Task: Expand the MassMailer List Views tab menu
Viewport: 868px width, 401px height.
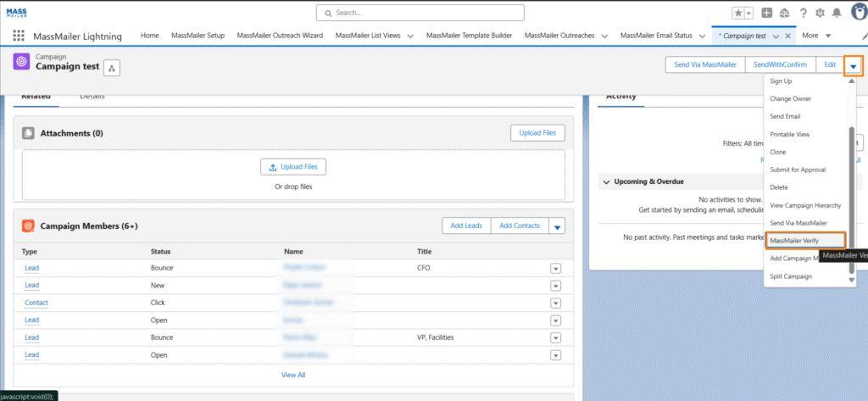Action: [410, 36]
